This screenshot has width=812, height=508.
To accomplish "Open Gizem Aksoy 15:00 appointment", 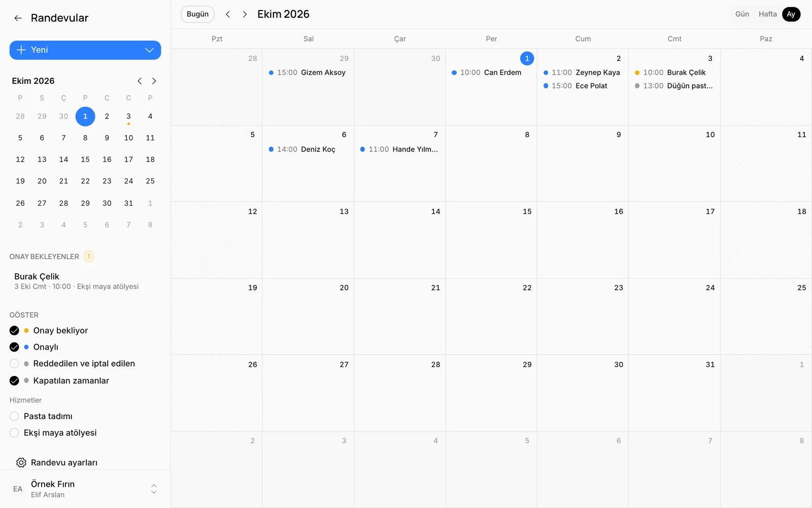I will tap(308, 73).
